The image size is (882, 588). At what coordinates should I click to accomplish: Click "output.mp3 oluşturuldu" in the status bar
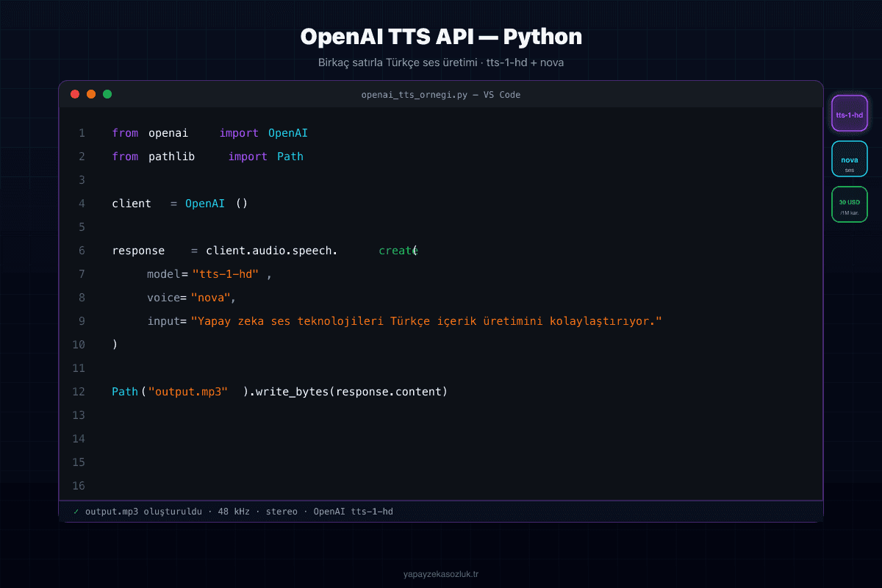[x=143, y=511]
